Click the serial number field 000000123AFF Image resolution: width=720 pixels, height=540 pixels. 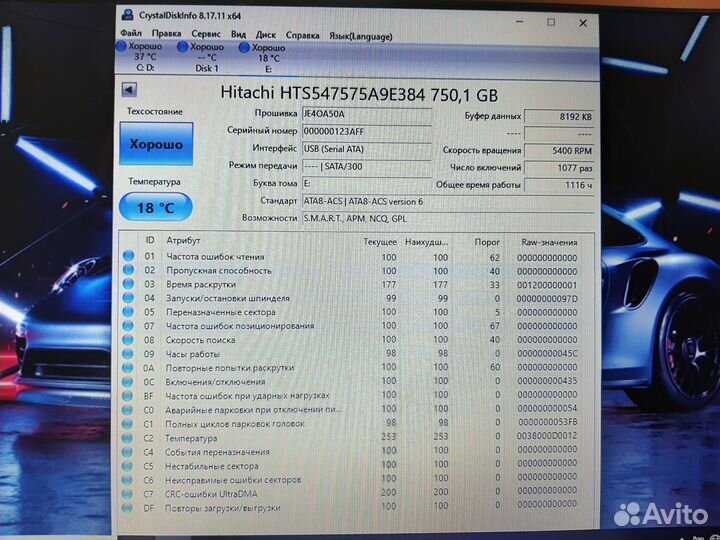click(366, 132)
